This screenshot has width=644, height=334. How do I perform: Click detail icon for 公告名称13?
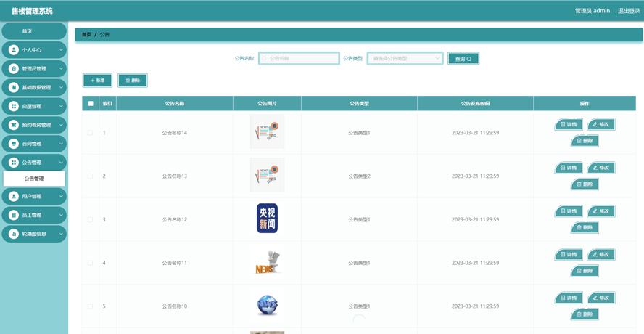563,168
